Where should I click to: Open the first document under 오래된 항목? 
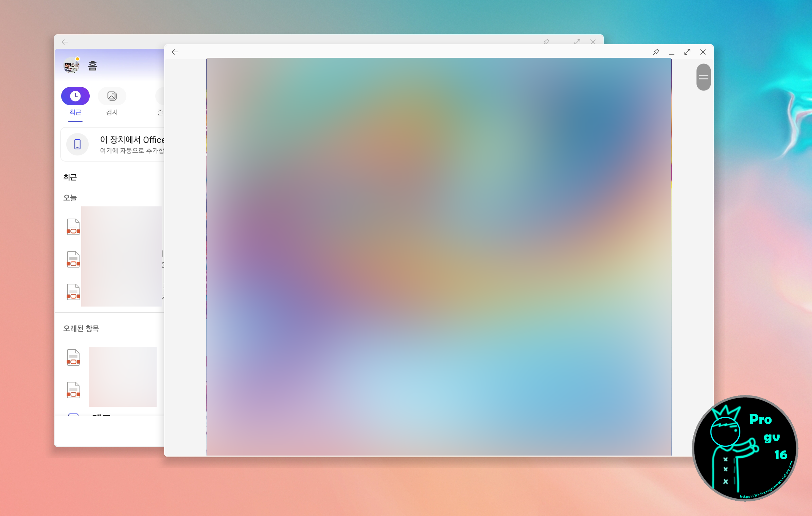(x=73, y=357)
